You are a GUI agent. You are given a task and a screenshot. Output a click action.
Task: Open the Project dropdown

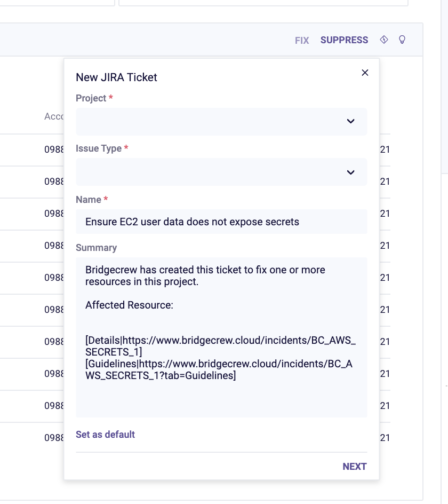click(221, 122)
